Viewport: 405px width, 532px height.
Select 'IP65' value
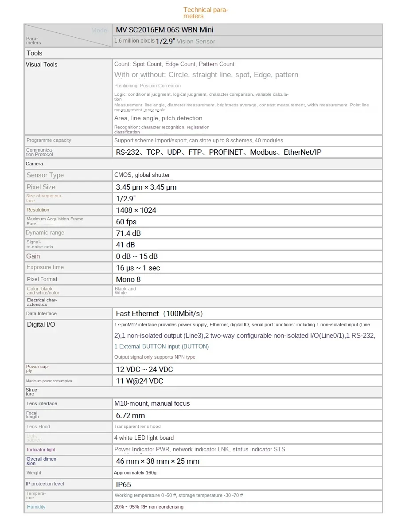[x=123, y=485]
